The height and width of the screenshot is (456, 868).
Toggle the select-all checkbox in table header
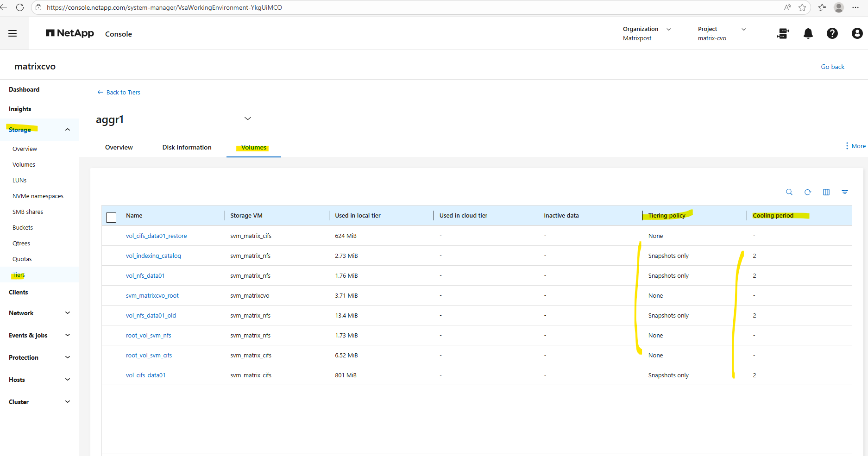click(x=111, y=217)
